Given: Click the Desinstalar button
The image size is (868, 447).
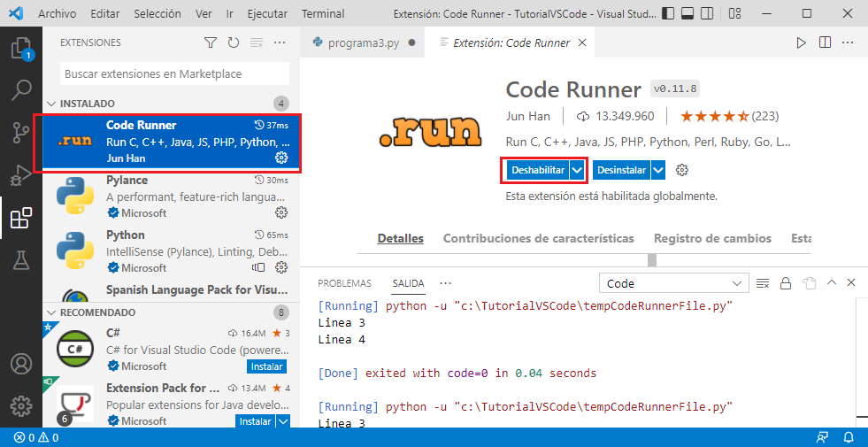Looking at the screenshot, I should pyautogui.click(x=622, y=170).
